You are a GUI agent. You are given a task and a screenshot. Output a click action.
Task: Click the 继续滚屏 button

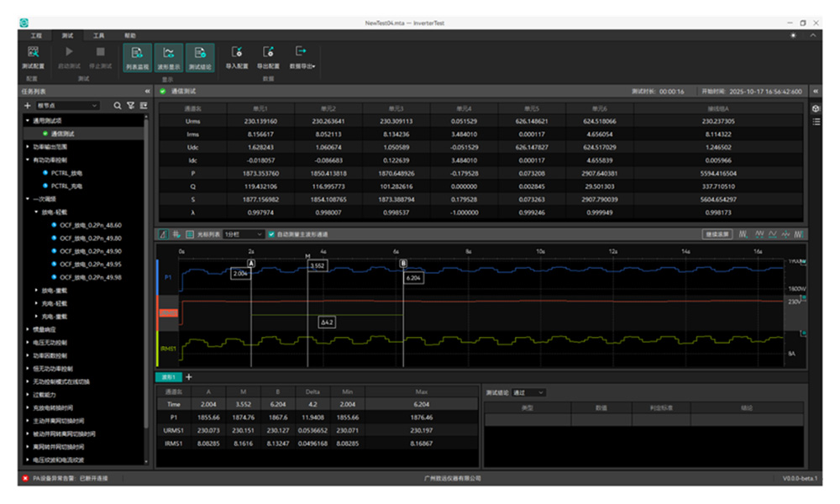[717, 234]
